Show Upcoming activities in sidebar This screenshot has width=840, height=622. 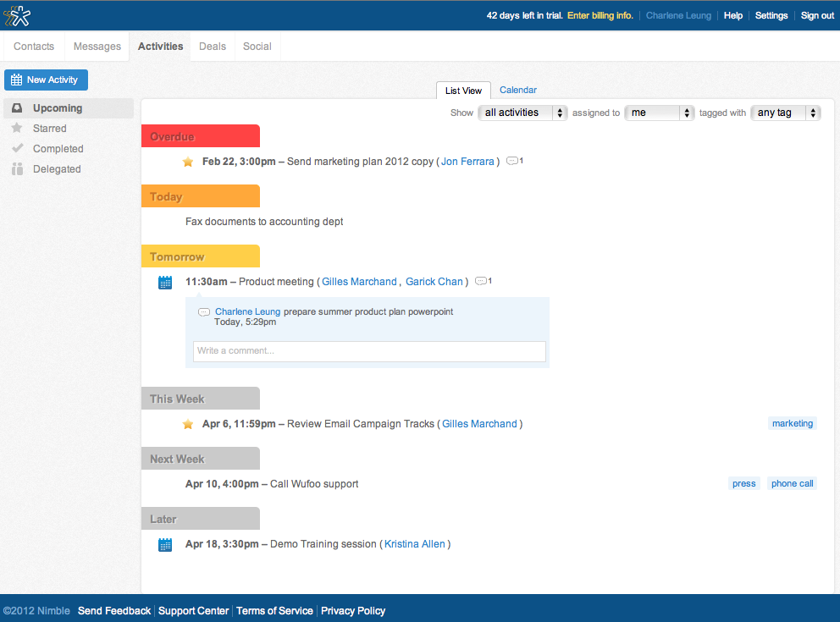tap(69, 108)
